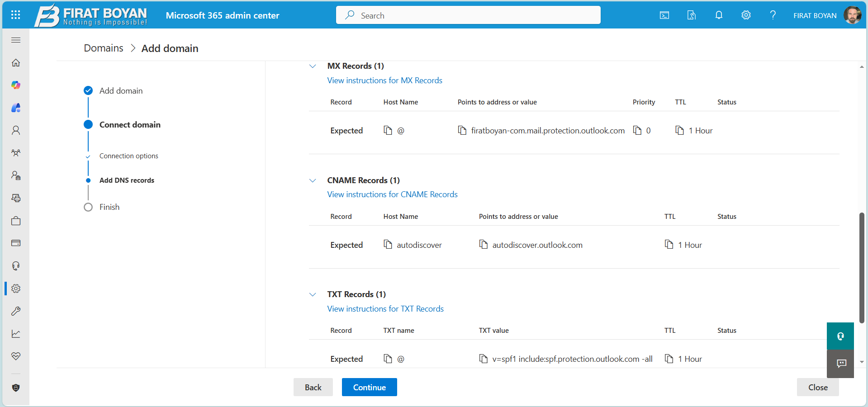The image size is (868, 407).
Task: Open Support via the headset icon
Action: pos(15,266)
